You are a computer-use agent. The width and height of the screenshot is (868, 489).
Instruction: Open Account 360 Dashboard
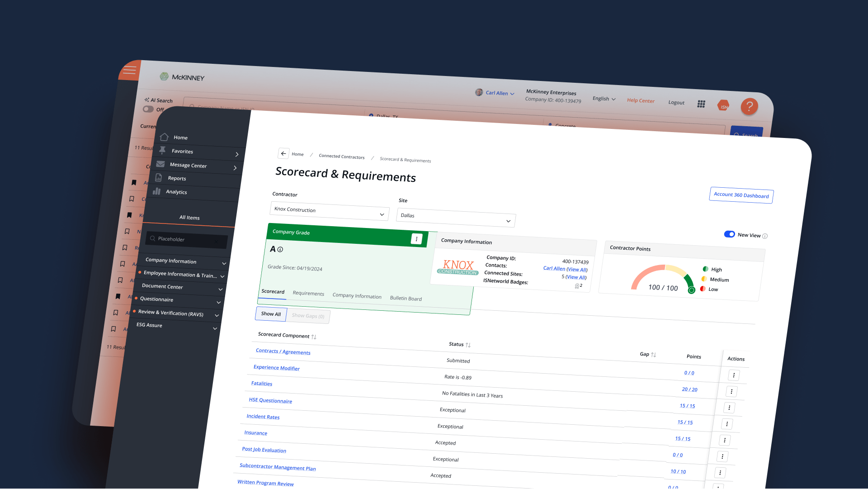(741, 195)
